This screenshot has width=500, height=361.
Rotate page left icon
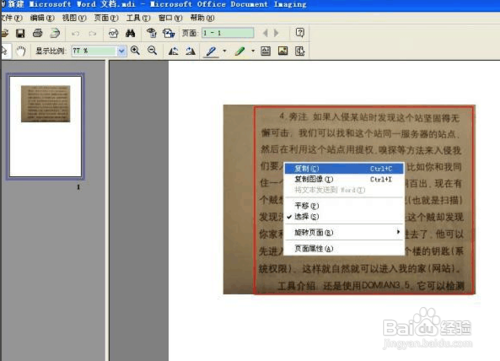point(173,51)
